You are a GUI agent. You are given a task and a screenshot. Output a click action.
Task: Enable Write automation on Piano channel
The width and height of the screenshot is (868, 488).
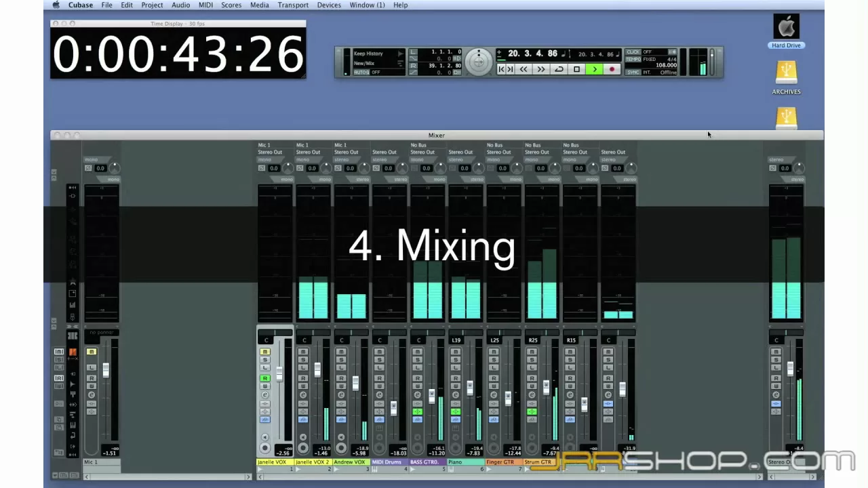tap(456, 386)
